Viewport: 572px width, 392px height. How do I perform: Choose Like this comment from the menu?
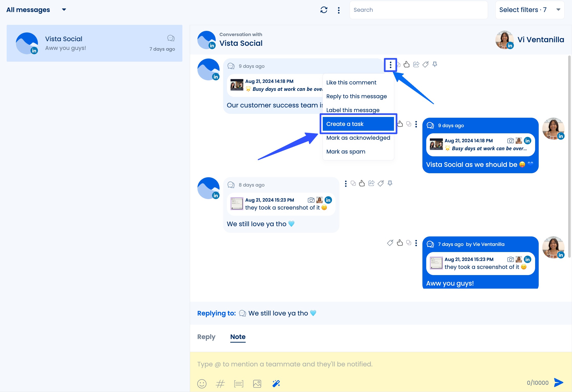(351, 82)
